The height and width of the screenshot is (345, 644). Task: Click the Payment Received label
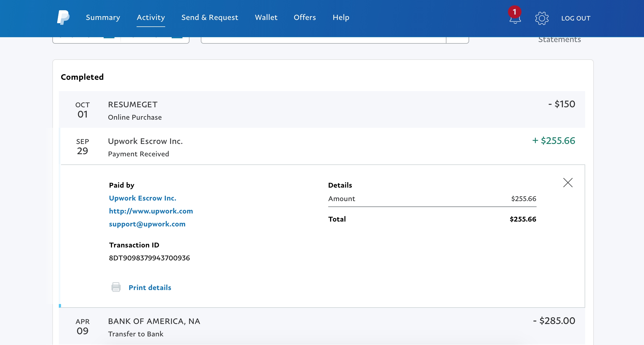tap(138, 154)
